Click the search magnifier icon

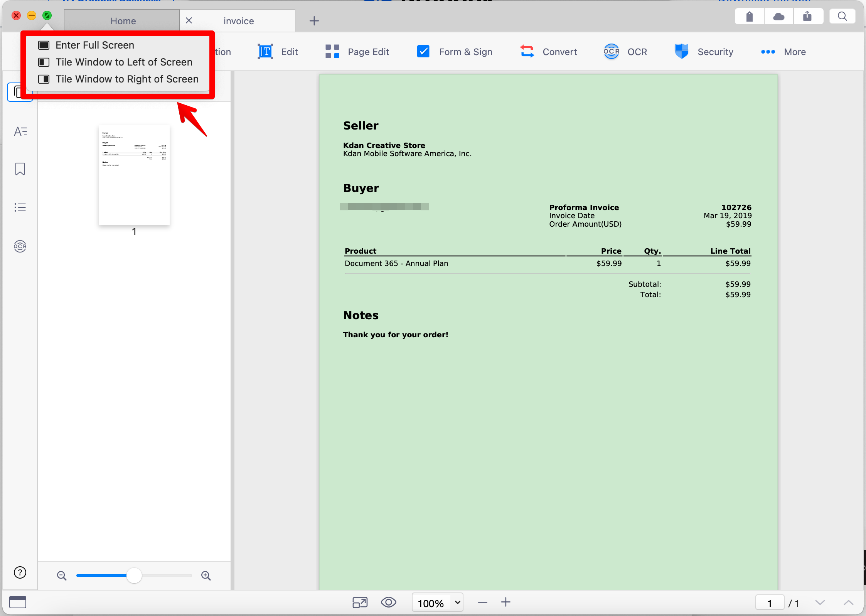[x=842, y=17]
